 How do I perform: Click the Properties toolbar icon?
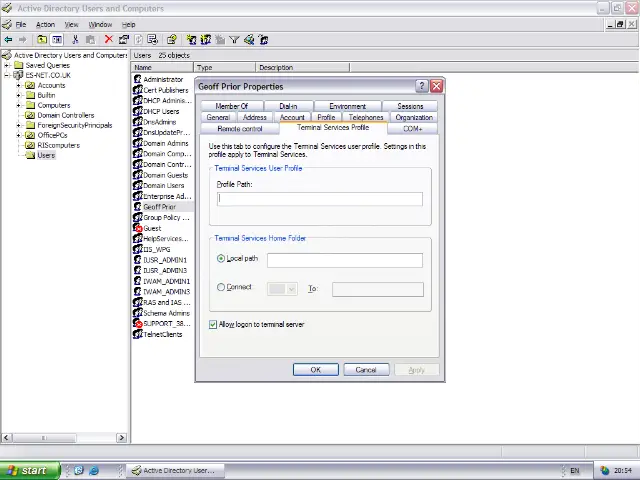[123, 40]
